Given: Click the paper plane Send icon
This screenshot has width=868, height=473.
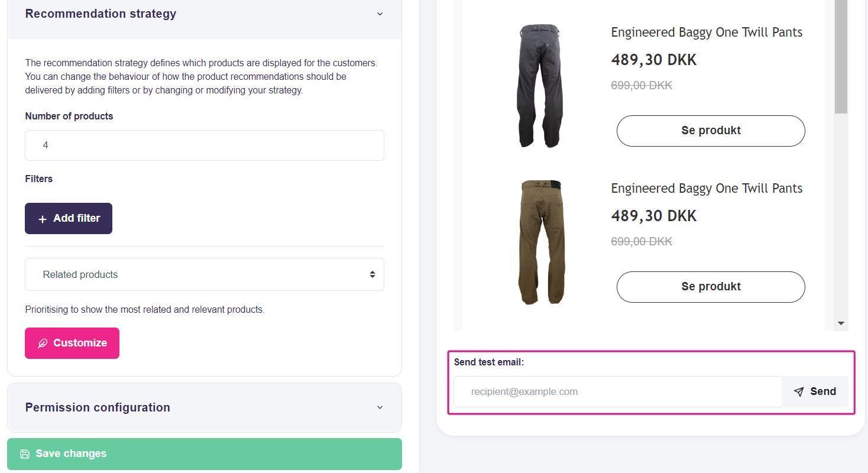Looking at the screenshot, I should point(799,392).
